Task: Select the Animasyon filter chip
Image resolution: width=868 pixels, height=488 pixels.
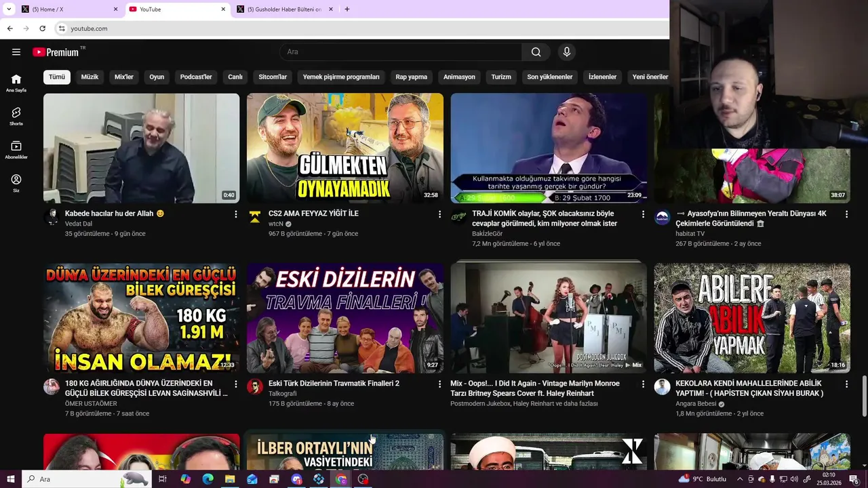Action: click(459, 77)
